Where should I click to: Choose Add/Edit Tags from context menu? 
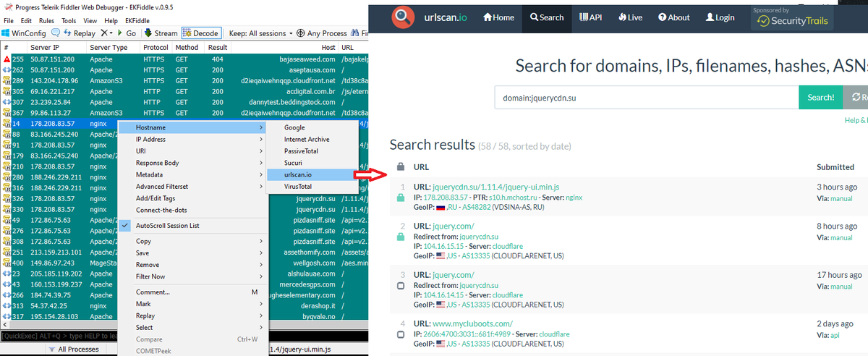tap(192, 198)
